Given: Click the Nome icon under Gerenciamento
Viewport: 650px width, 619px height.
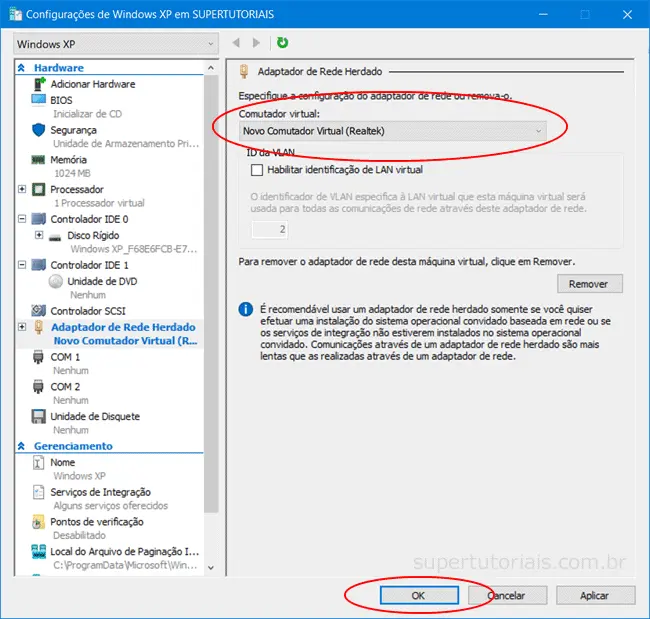Looking at the screenshot, I should 38,462.
